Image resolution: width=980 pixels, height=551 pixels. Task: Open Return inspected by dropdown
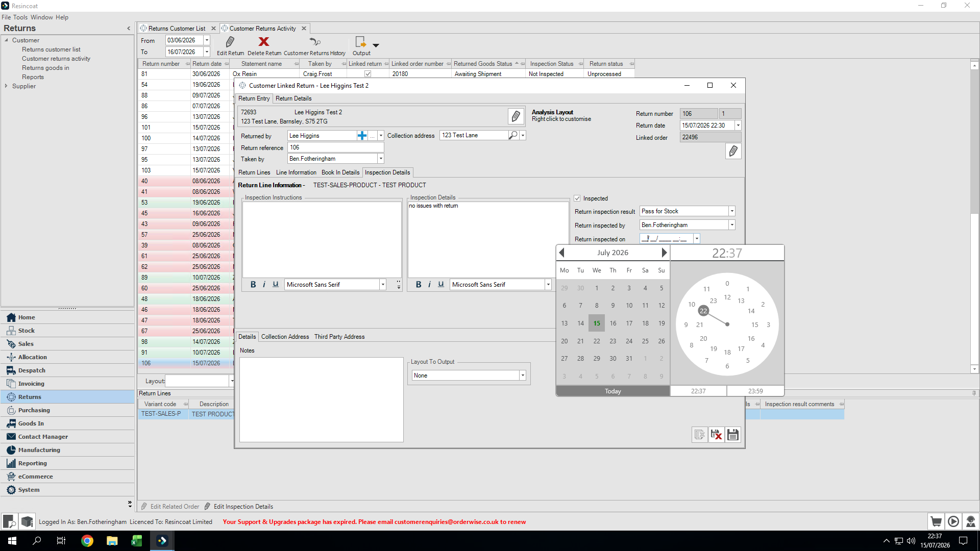pyautogui.click(x=731, y=225)
